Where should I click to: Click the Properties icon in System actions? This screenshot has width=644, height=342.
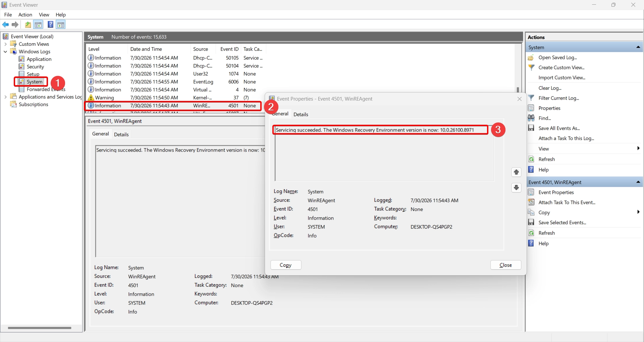coord(531,108)
